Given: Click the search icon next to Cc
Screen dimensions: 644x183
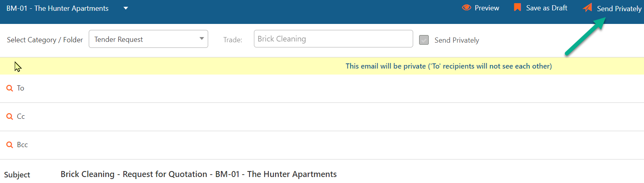Looking at the screenshot, I should tap(10, 116).
